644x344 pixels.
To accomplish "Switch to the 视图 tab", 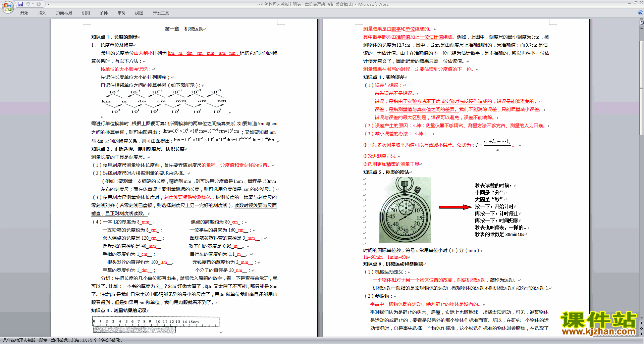I will [x=139, y=13].
